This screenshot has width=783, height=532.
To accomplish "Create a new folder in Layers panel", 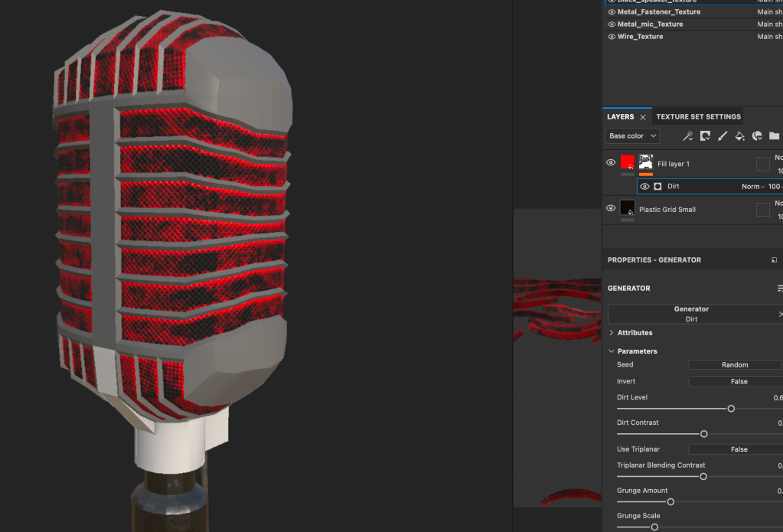I will pyautogui.click(x=774, y=136).
